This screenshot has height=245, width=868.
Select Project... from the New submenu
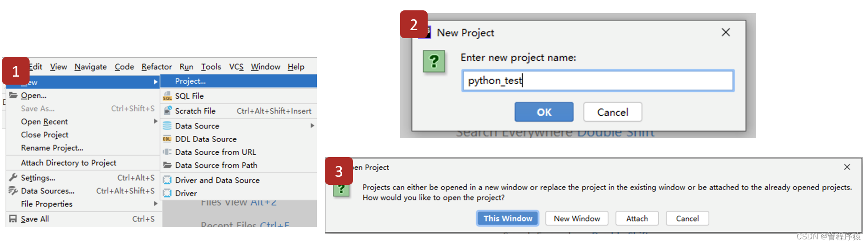pos(190,81)
